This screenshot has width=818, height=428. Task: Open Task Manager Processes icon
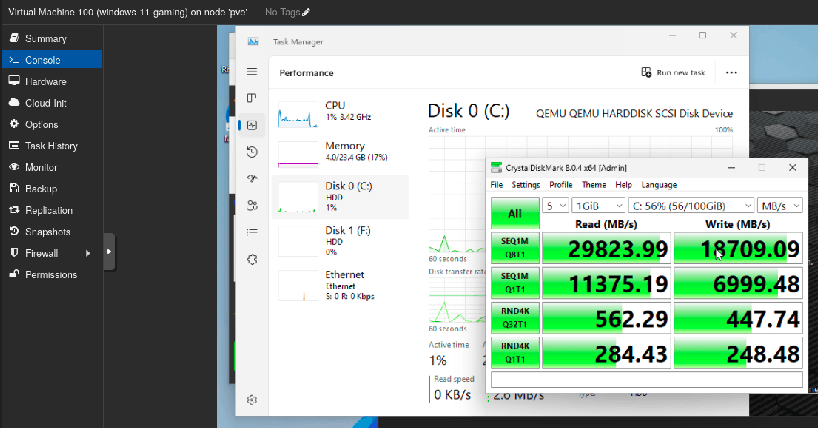(252, 98)
